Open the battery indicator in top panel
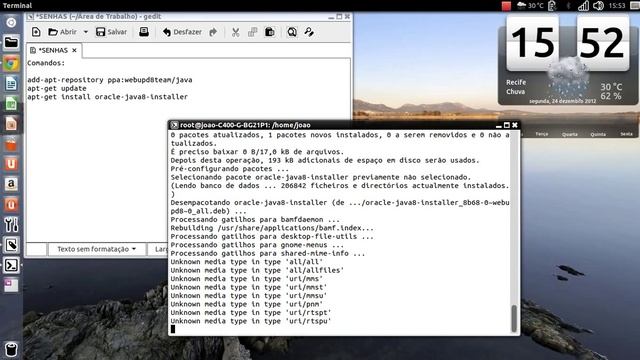This screenshot has width=640, height=360. click(552, 5)
